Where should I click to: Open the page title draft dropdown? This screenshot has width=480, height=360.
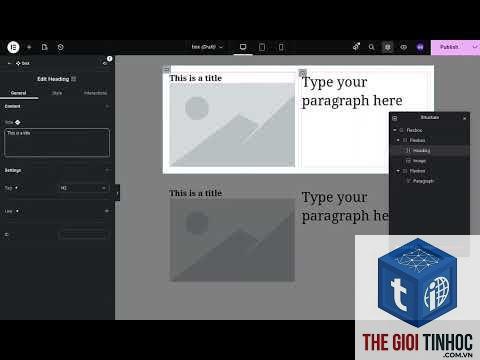[207, 47]
